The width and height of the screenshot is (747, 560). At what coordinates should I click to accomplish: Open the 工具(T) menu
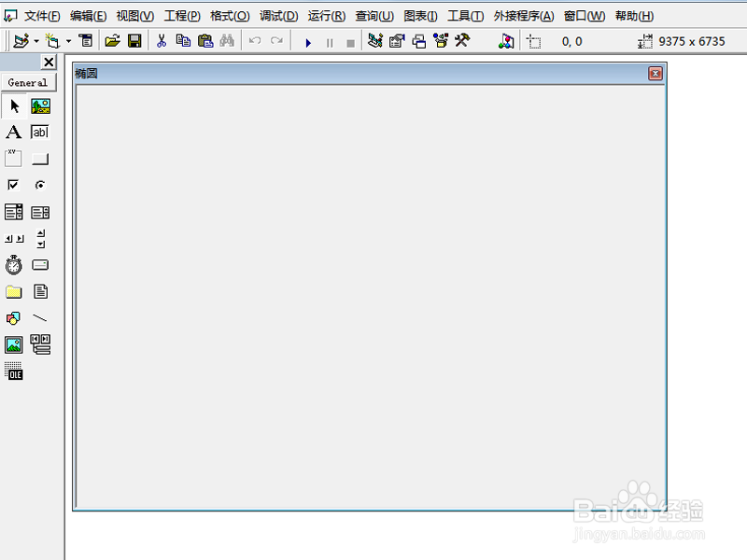click(465, 16)
